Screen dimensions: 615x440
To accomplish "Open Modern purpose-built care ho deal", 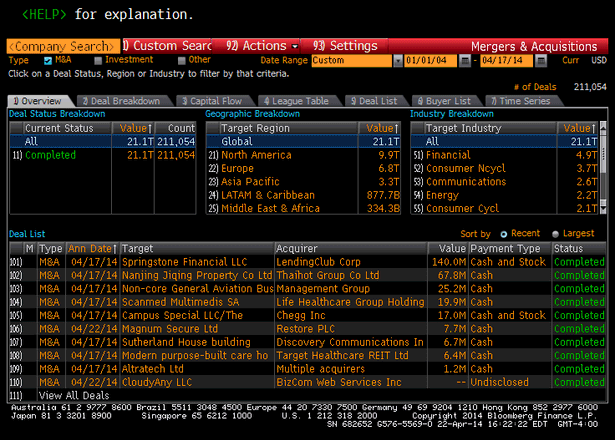I will tap(195, 355).
